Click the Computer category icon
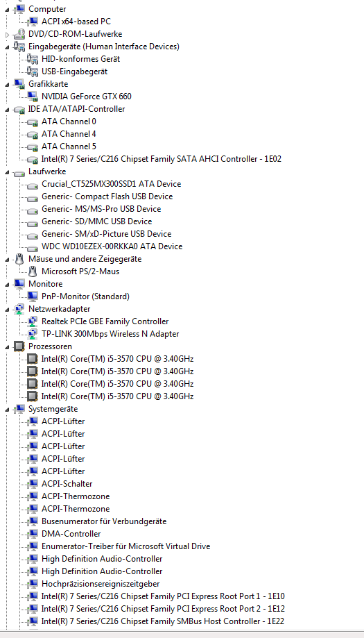 click(19, 9)
